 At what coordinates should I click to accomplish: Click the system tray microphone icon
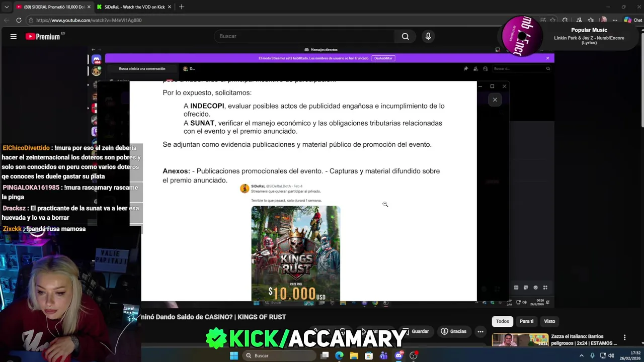(592, 355)
